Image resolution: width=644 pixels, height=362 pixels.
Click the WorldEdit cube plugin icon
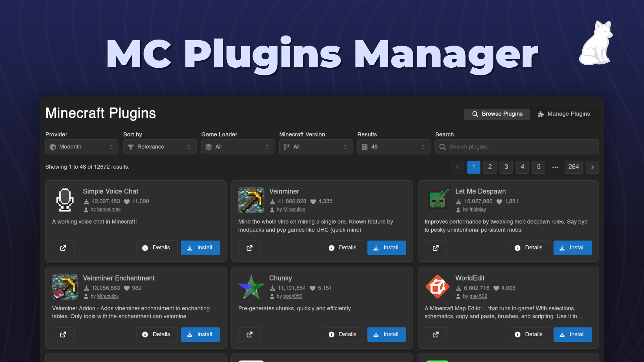[x=437, y=287]
